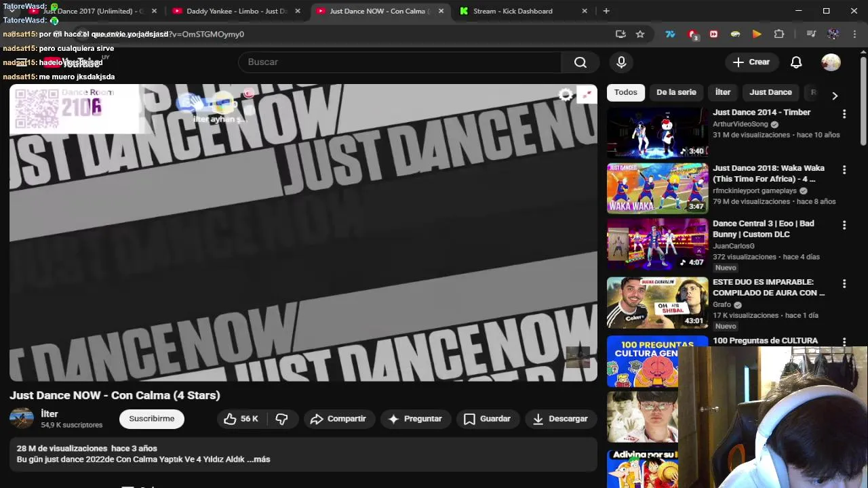Click the green oval extension icon

(735, 34)
